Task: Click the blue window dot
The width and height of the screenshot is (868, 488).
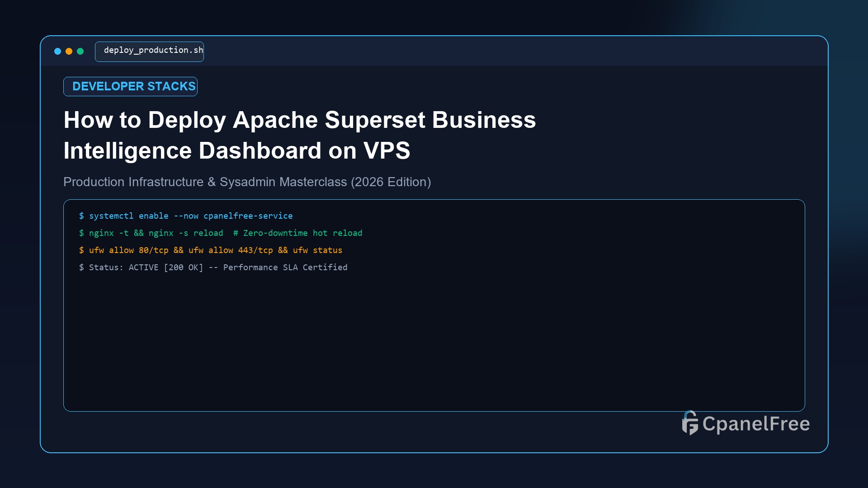Action: tap(57, 52)
